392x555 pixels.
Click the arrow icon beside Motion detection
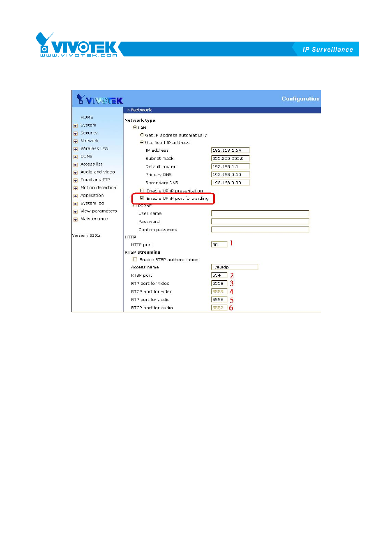[x=76, y=188]
